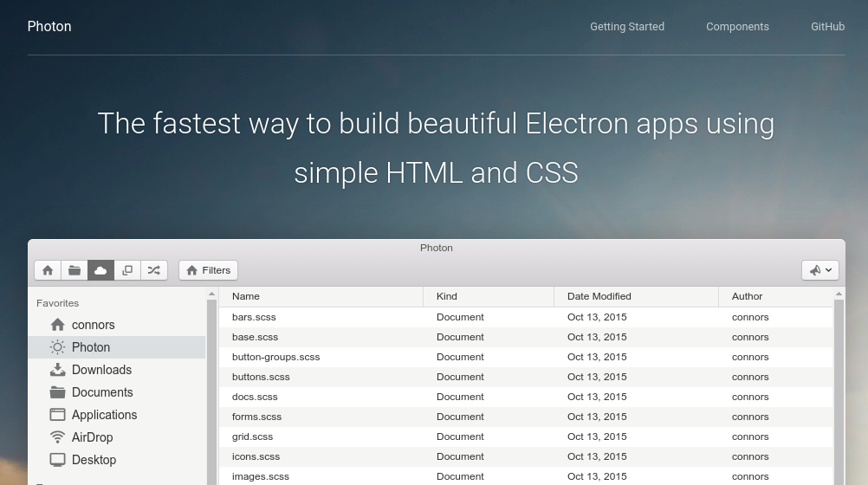Select AirDrop in the sidebar

[116, 437]
